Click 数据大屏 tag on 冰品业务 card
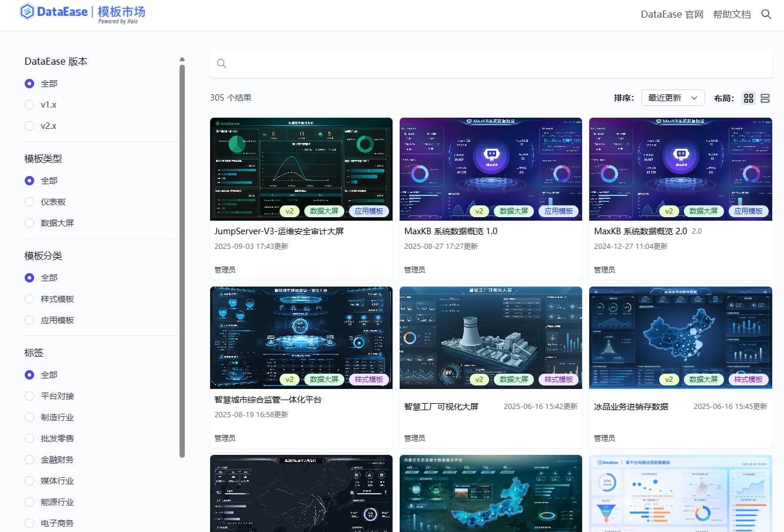 703,380
